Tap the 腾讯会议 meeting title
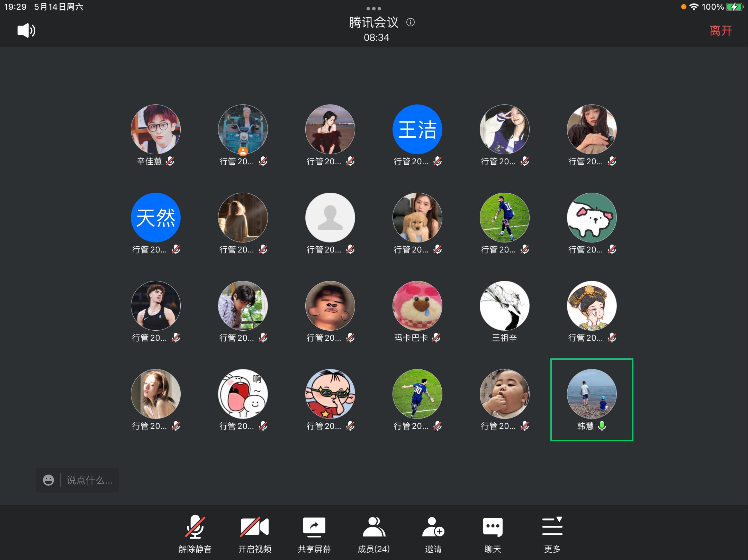Image resolution: width=748 pixels, height=560 pixels. (373, 22)
